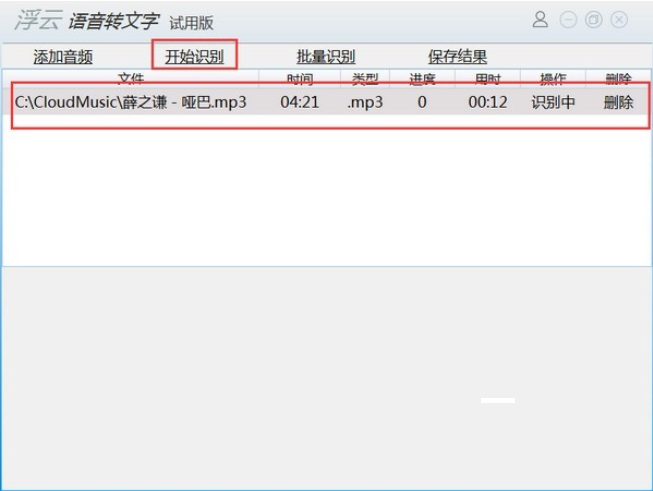Click 添加音频 to add an audio file
Screen dimensions: 653x491
tap(63, 57)
